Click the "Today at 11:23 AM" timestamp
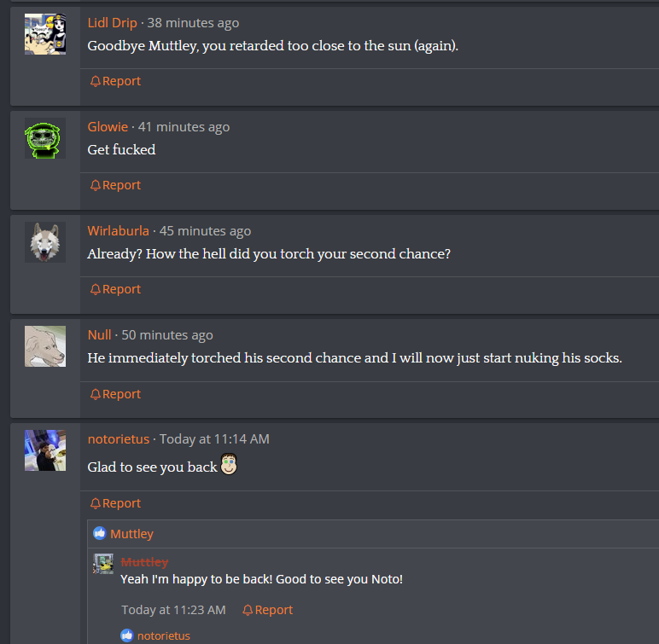This screenshot has width=659, height=644. 173,610
